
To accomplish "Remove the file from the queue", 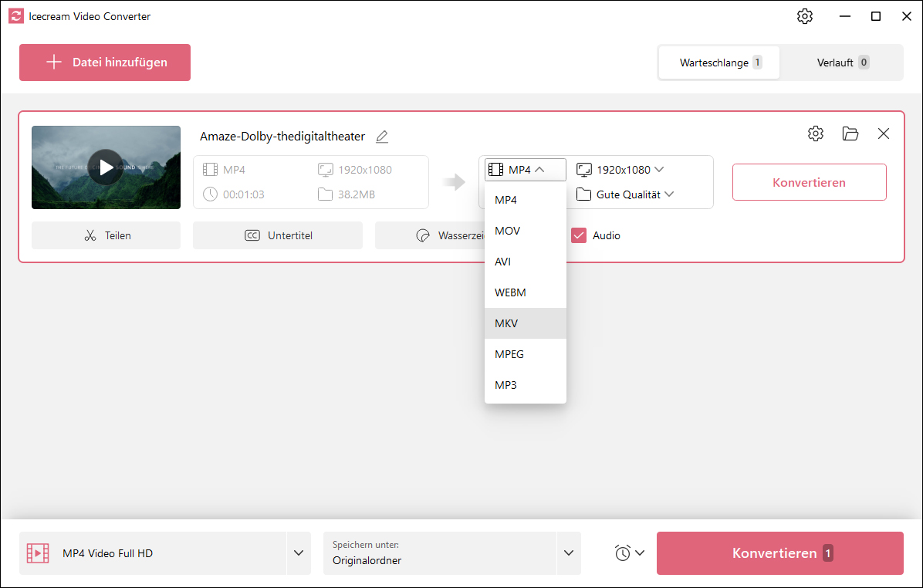I will pos(884,133).
